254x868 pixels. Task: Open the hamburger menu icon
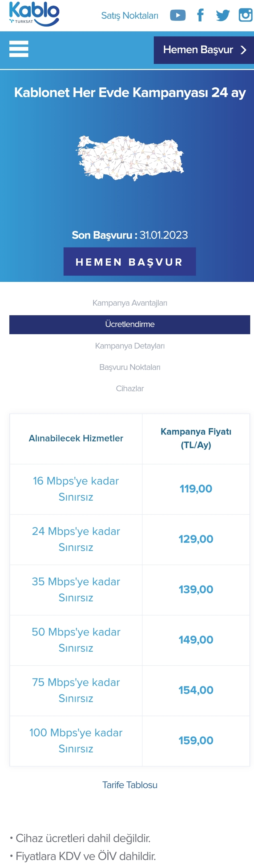pyautogui.click(x=19, y=49)
